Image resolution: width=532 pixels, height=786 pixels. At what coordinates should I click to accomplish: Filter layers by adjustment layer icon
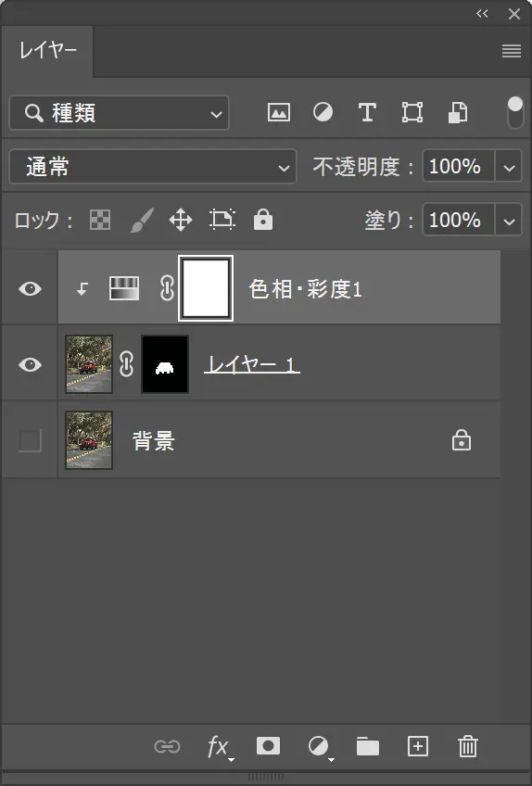click(x=323, y=112)
